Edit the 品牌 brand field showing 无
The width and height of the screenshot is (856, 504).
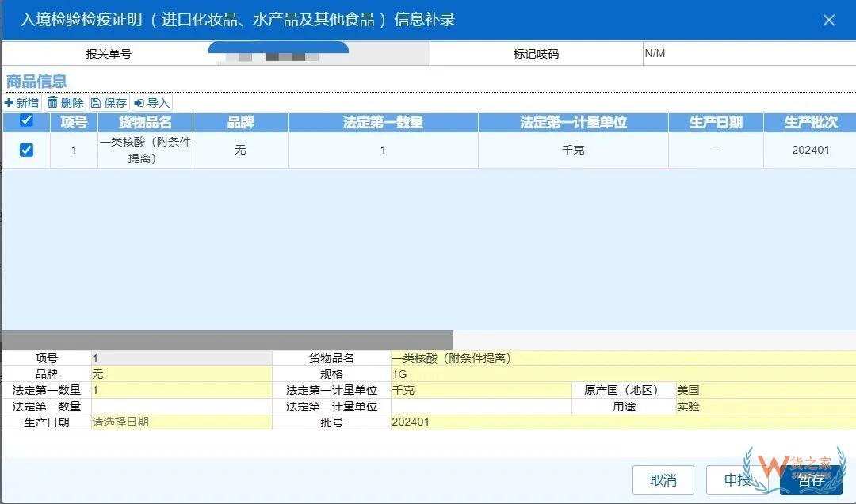[182, 373]
